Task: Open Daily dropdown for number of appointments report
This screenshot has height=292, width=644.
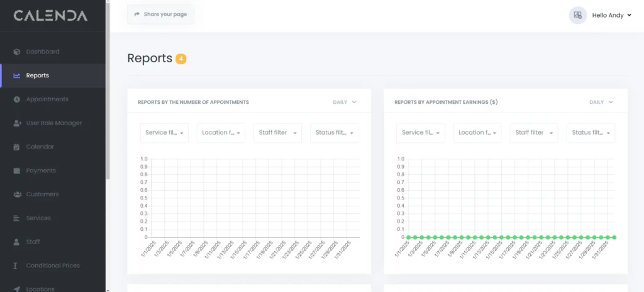Action: pos(345,102)
